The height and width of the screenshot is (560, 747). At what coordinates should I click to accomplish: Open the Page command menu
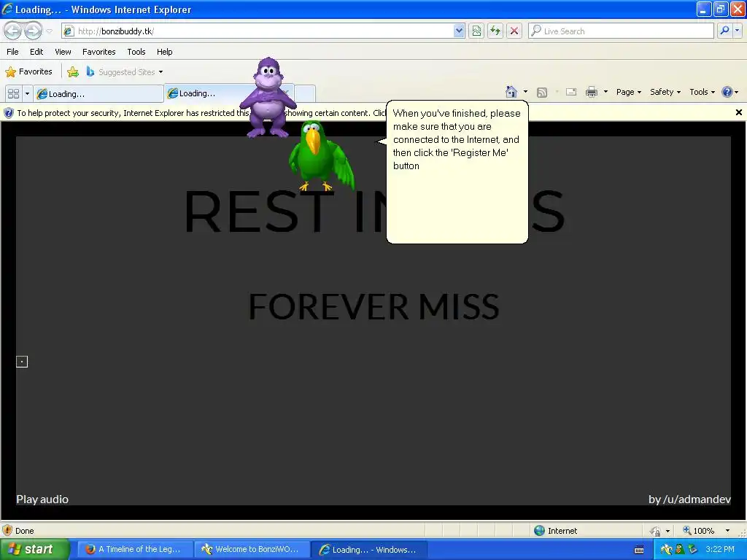tap(628, 92)
